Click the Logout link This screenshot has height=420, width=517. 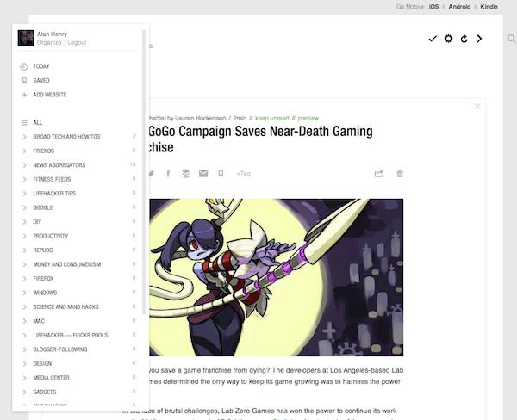point(77,42)
